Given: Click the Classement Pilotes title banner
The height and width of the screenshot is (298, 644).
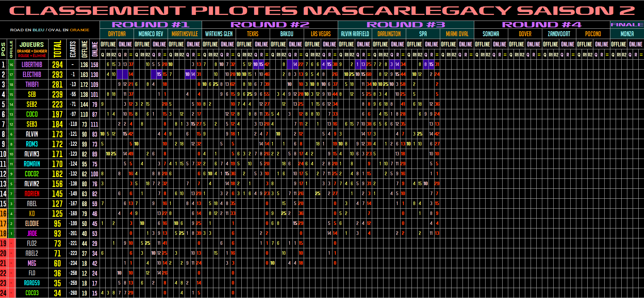Looking at the screenshot, I should 322,11.
